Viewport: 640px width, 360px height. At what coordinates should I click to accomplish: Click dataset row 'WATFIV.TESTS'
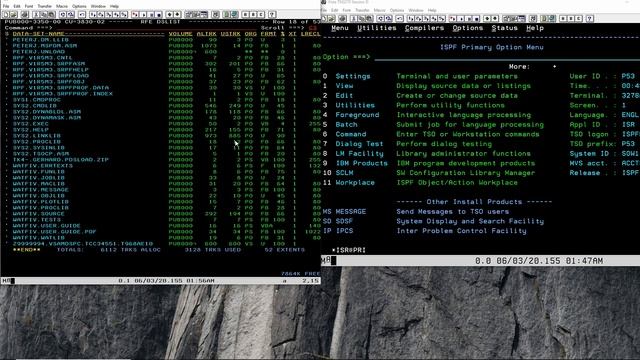(x=37, y=220)
